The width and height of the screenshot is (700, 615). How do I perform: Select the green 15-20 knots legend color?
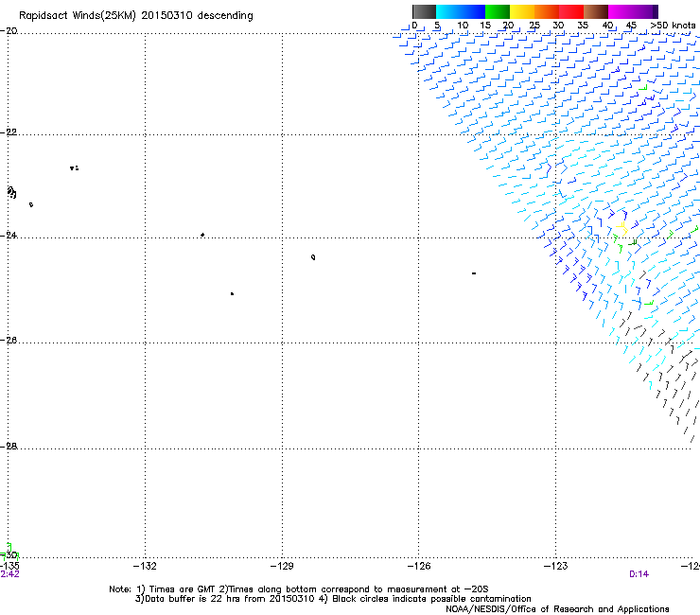tap(498, 11)
